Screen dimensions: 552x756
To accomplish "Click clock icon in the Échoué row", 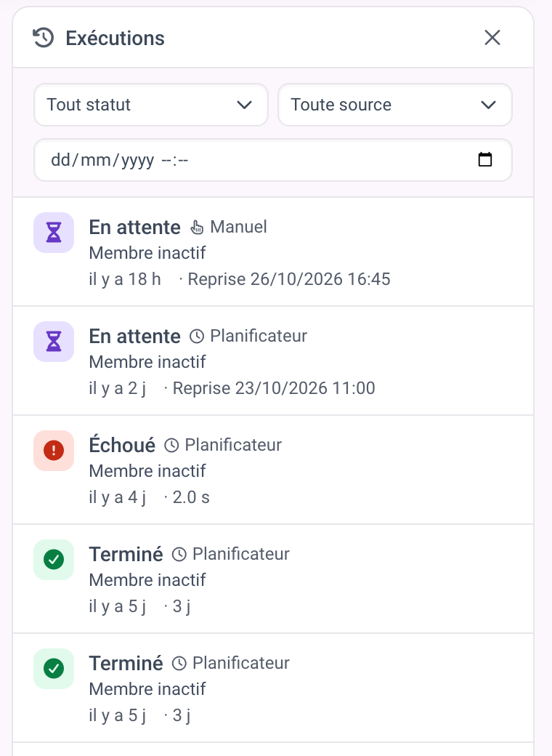I will 171,445.
